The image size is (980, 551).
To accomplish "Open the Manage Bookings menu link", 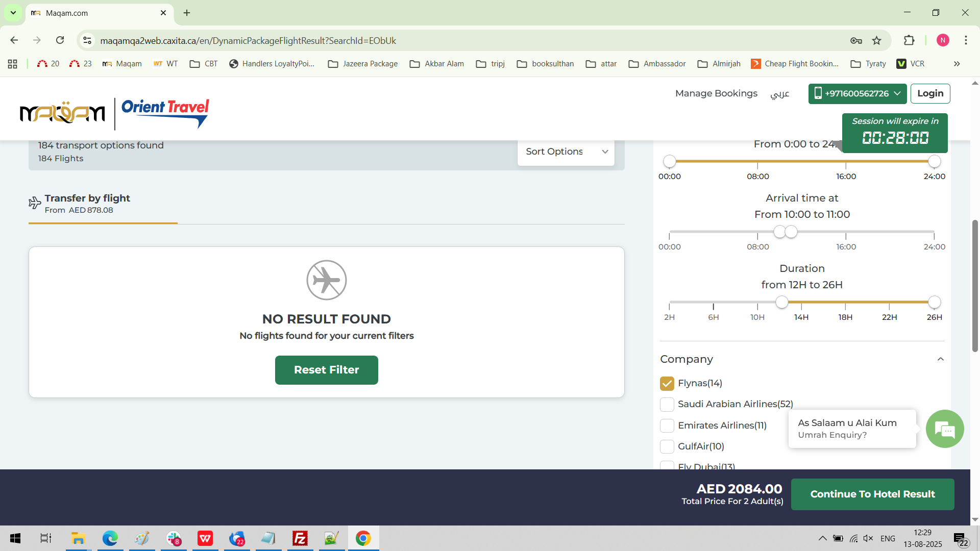I will tap(716, 93).
